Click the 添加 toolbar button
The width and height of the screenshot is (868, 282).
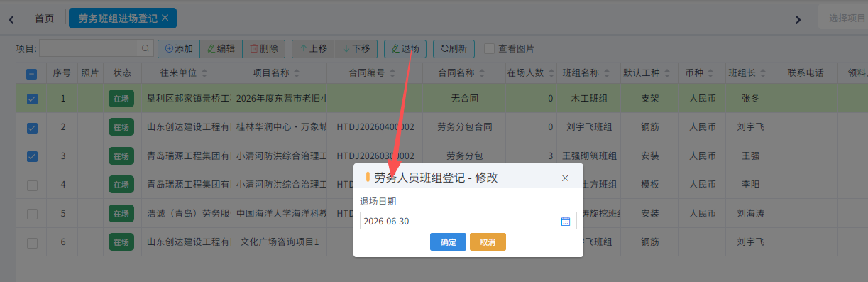pyautogui.click(x=178, y=49)
